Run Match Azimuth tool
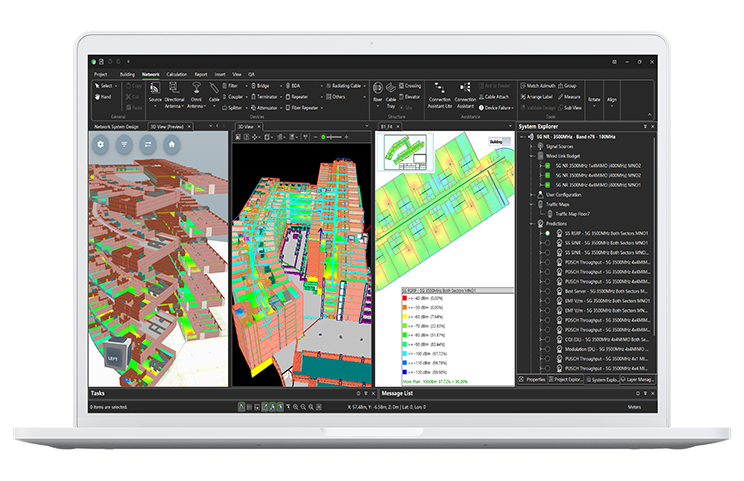 pyautogui.click(x=538, y=86)
